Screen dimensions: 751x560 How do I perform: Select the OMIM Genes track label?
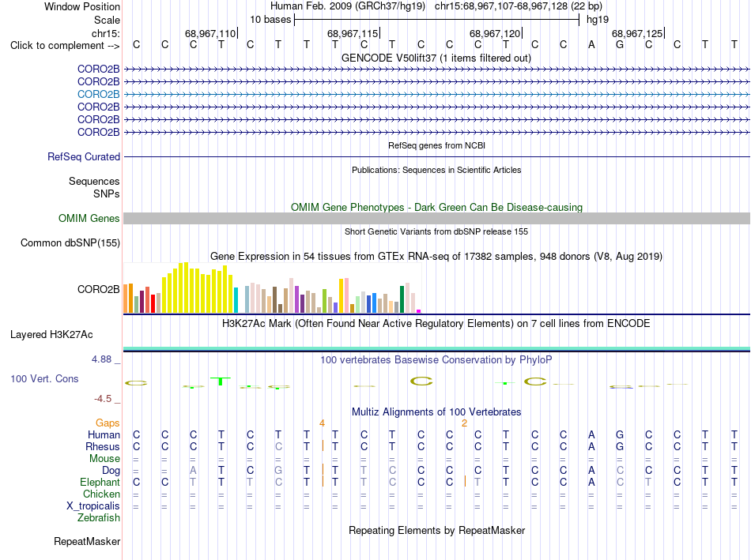(89, 218)
